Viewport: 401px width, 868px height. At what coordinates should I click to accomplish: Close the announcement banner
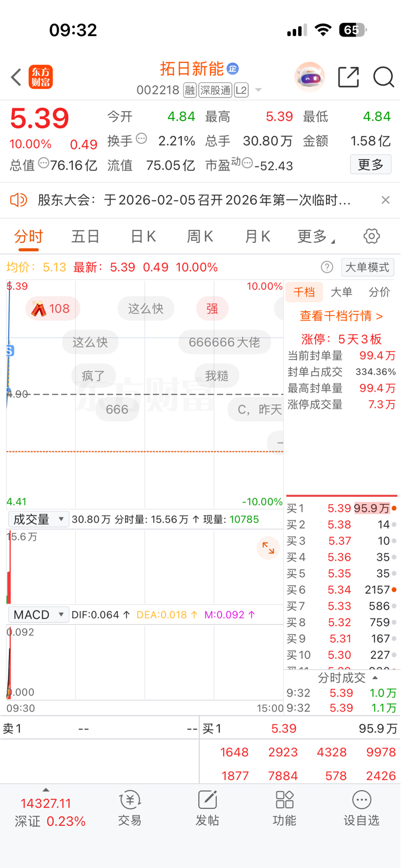(385, 200)
